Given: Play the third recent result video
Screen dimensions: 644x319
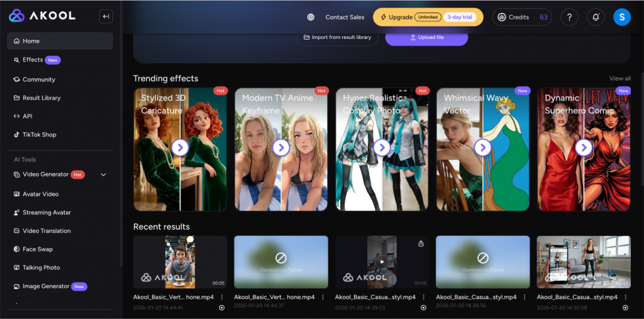Looking at the screenshot, I should pyautogui.click(x=382, y=262).
